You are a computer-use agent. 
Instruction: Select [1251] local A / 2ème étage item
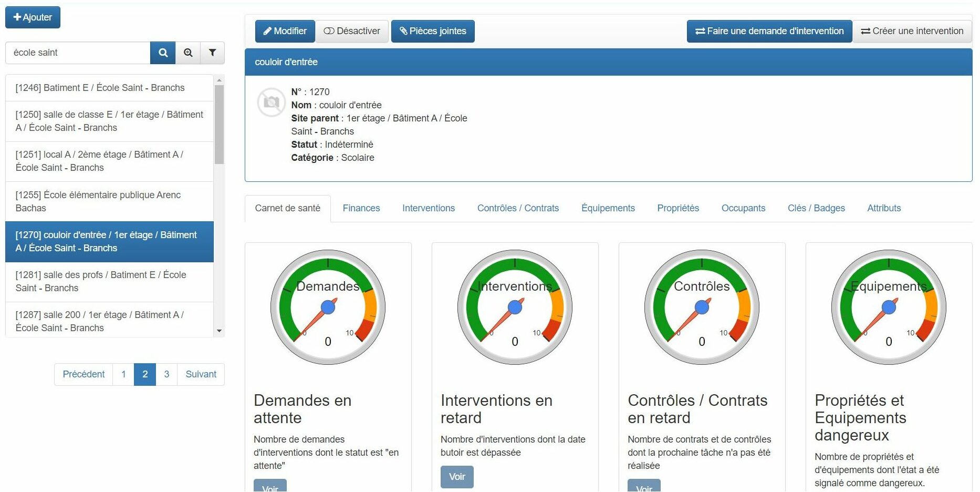coord(109,161)
